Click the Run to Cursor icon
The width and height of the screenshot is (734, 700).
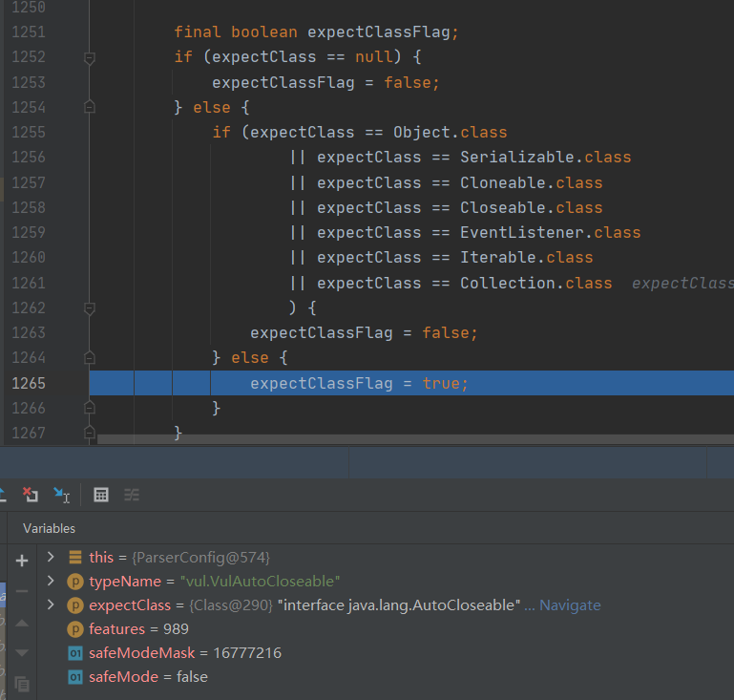(x=62, y=494)
